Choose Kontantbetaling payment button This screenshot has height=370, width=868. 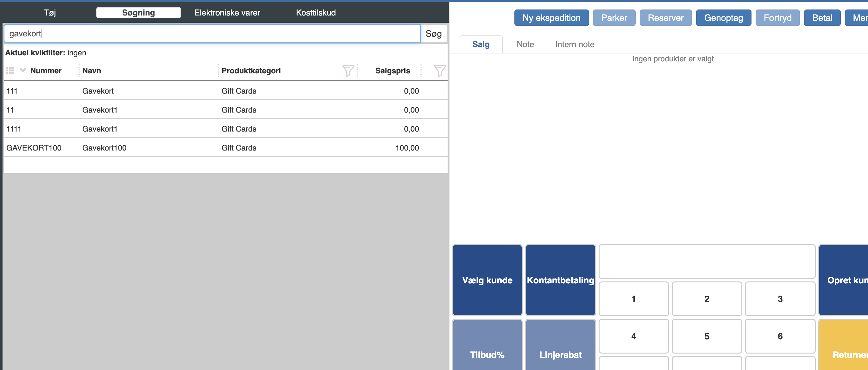[x=560, y=280]
